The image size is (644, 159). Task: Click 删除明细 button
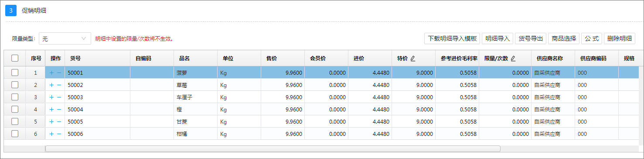coord(620,38)
